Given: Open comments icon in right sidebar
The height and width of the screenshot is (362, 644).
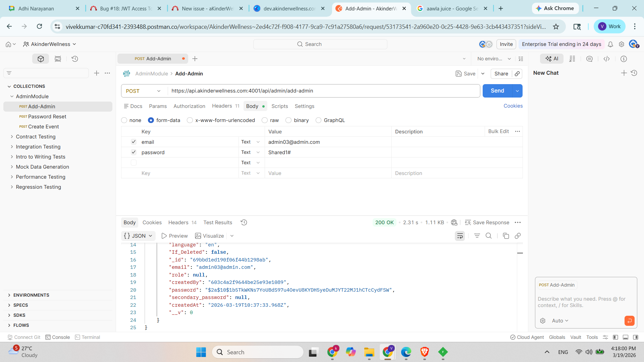Looking at the screenshot, I should pos(589,59).
